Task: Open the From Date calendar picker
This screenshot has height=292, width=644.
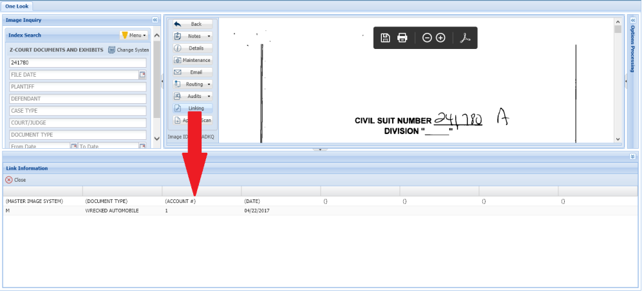Action: pos(74,146)
